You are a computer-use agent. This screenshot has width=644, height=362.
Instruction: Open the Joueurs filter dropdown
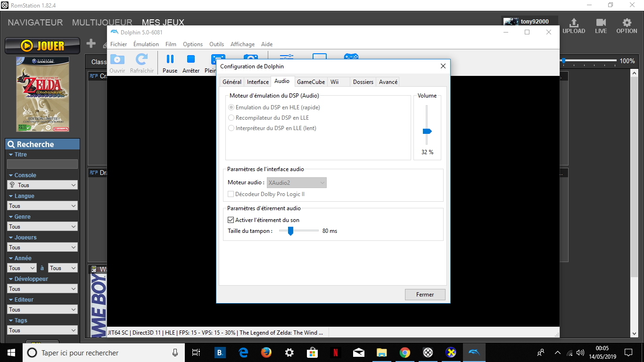[42, 247]
